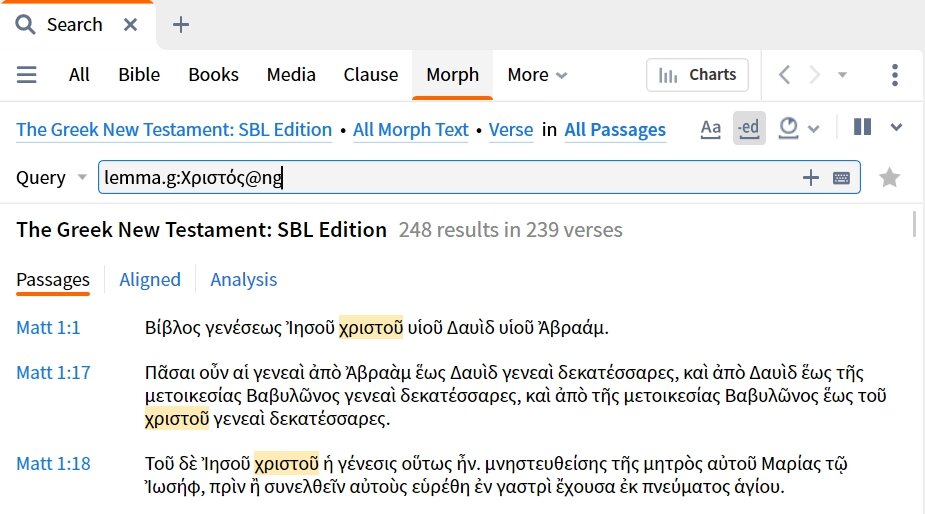Select the Morph search tab
This screenshot has width=925, height=514.
click(x=452, y=75)
